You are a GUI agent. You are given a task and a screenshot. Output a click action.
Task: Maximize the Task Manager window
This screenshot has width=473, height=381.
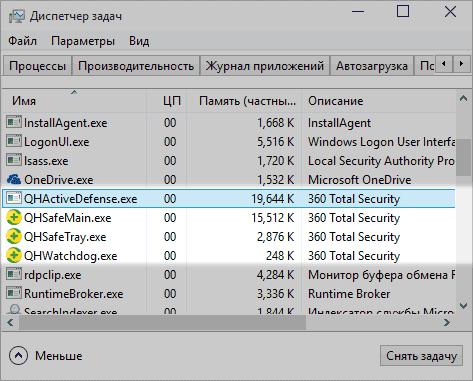coord(403,12)
